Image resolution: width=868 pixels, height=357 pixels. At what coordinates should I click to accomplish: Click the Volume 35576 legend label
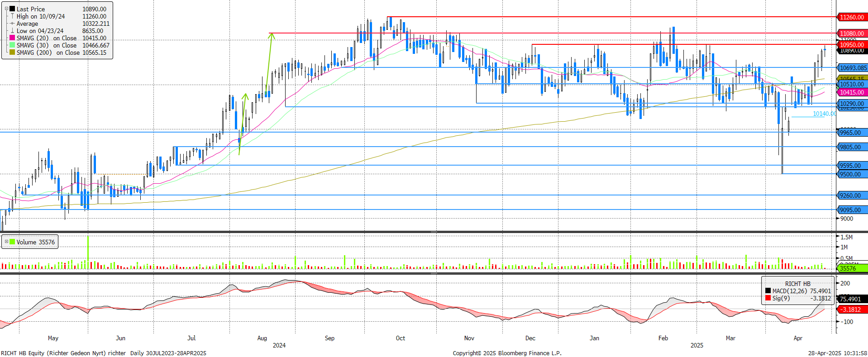(x=36, y=242)
